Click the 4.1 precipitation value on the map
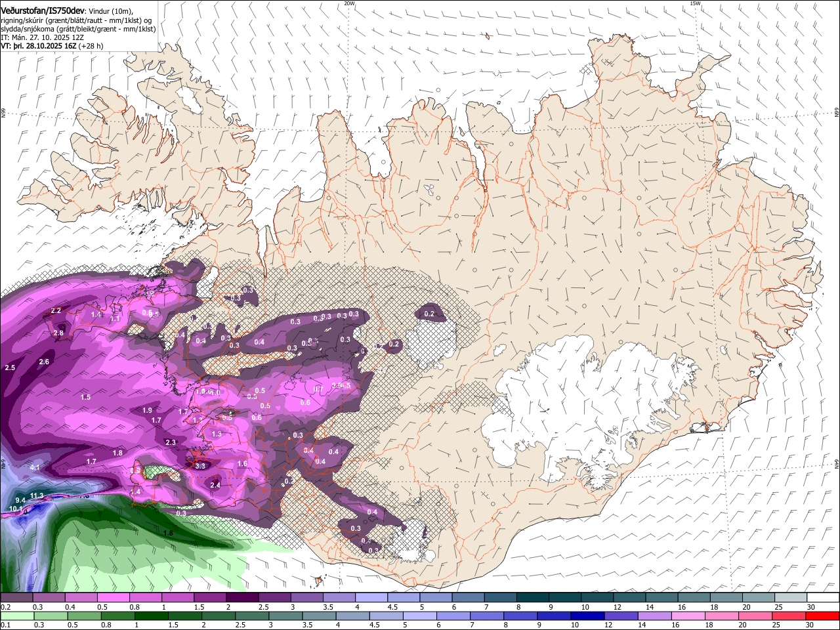The height and width of the screenshot is (630, 840). coord(35,467)
